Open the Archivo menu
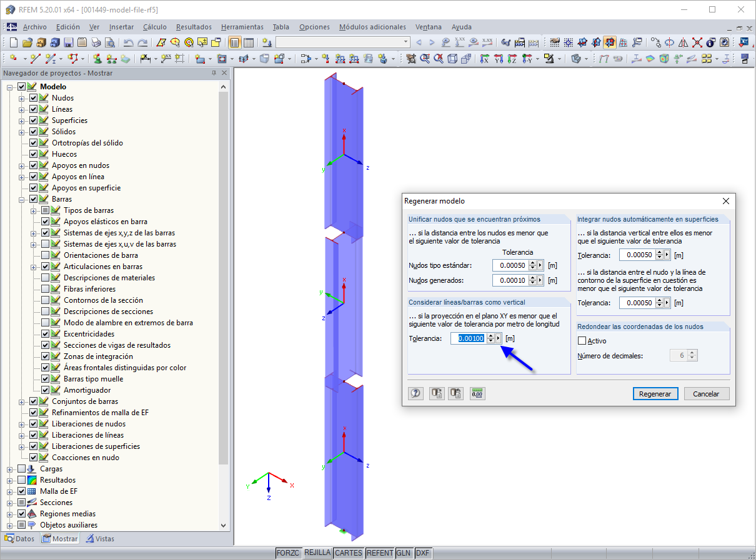This screenshot has width=756, height=560. coord(35,27)
